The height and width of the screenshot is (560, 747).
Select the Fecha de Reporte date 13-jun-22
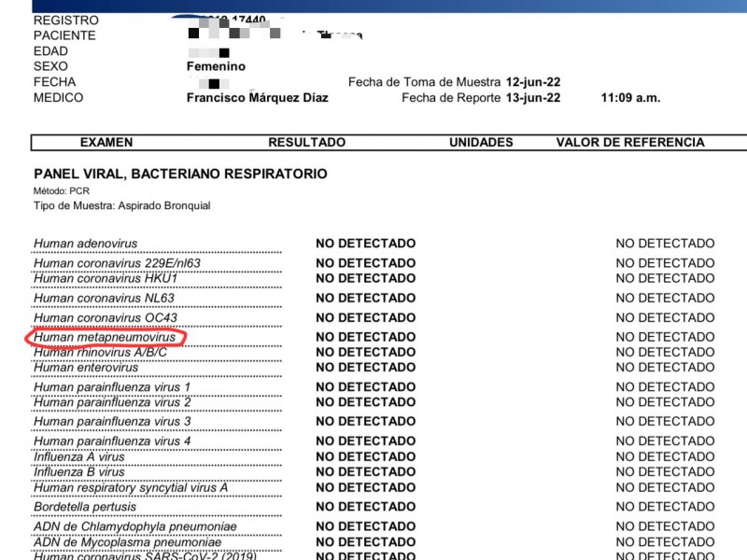[x=532, y=98]
